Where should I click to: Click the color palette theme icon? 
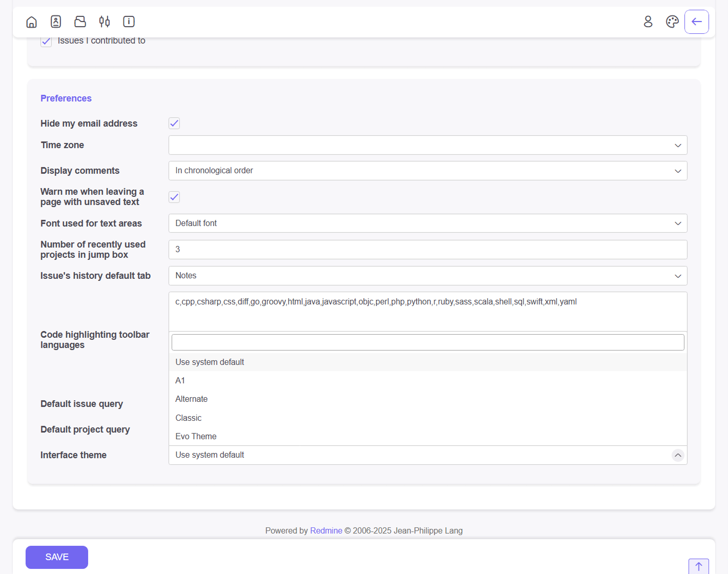coord(672,22)
